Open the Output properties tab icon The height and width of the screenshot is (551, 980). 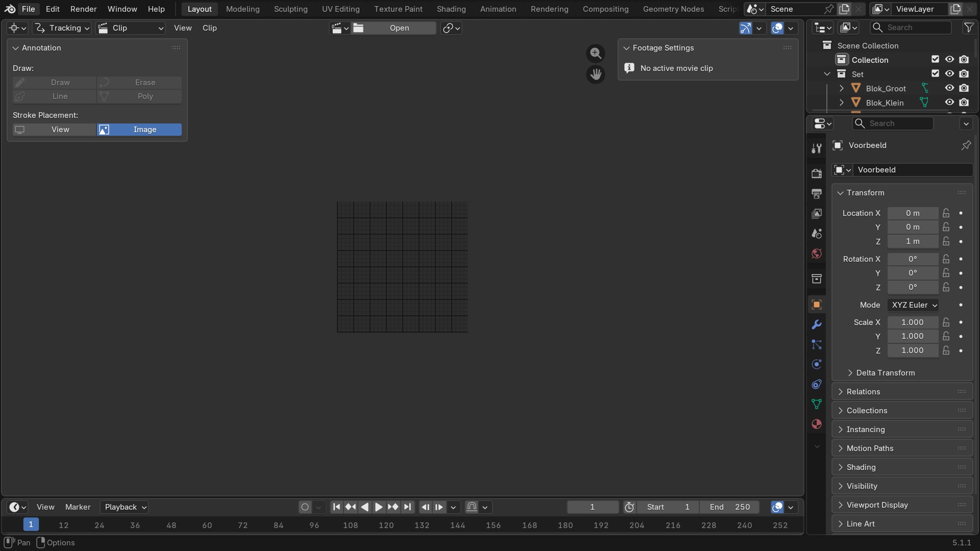(x=817, y=193)
